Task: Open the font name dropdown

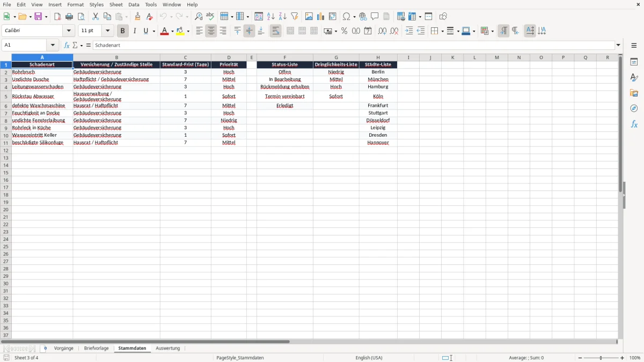Action: tap(69, 31)
